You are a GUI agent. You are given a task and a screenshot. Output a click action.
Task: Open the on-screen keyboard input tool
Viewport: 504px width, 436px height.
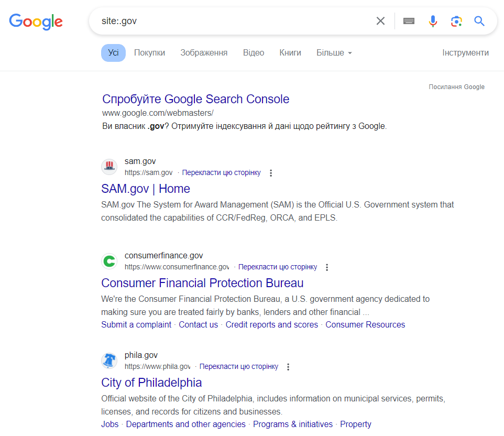pos(409,21)
